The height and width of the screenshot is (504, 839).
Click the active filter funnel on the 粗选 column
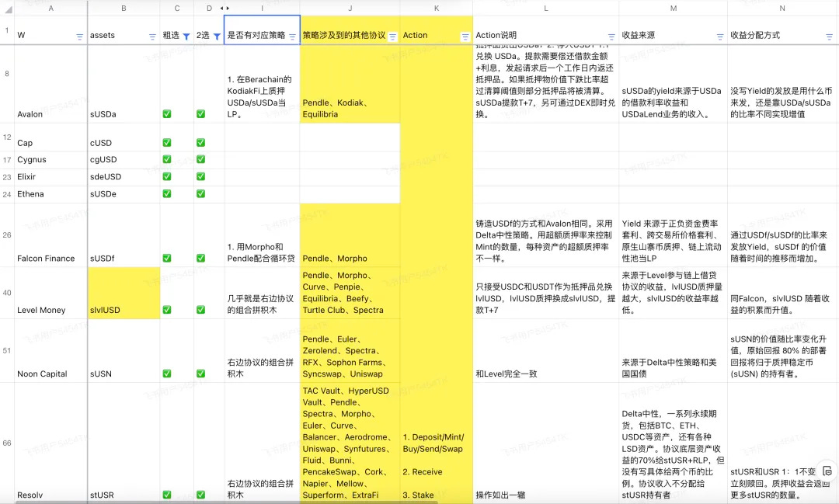pos(187,36)
